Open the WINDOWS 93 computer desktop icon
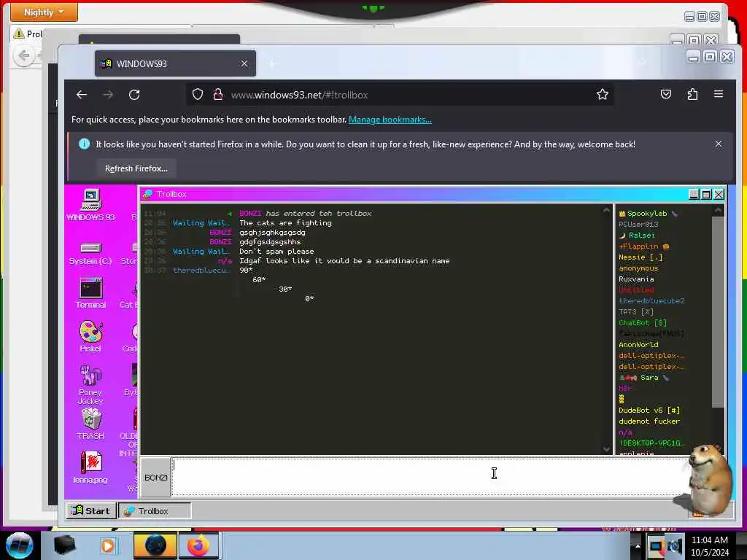Screen dimensions: 747x560 tap(90, 205)
